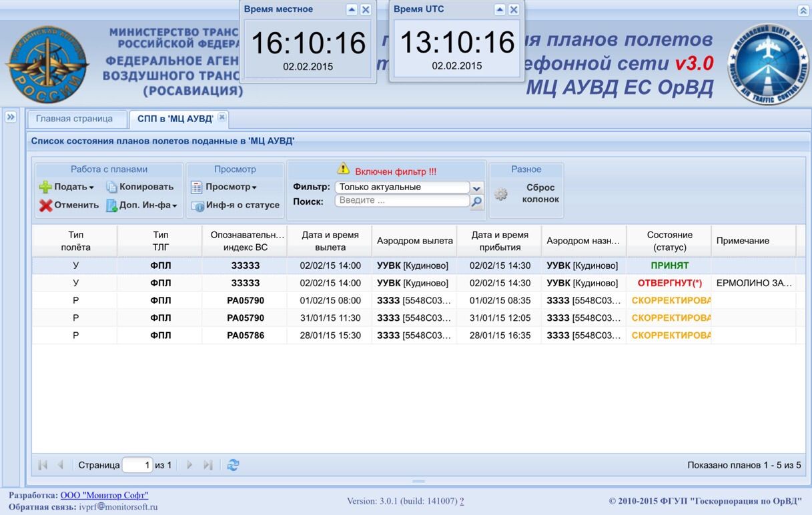Expand the left sidebar with the double-arrow icon
The width and height of the screenshot is (812, 515).
11,117
